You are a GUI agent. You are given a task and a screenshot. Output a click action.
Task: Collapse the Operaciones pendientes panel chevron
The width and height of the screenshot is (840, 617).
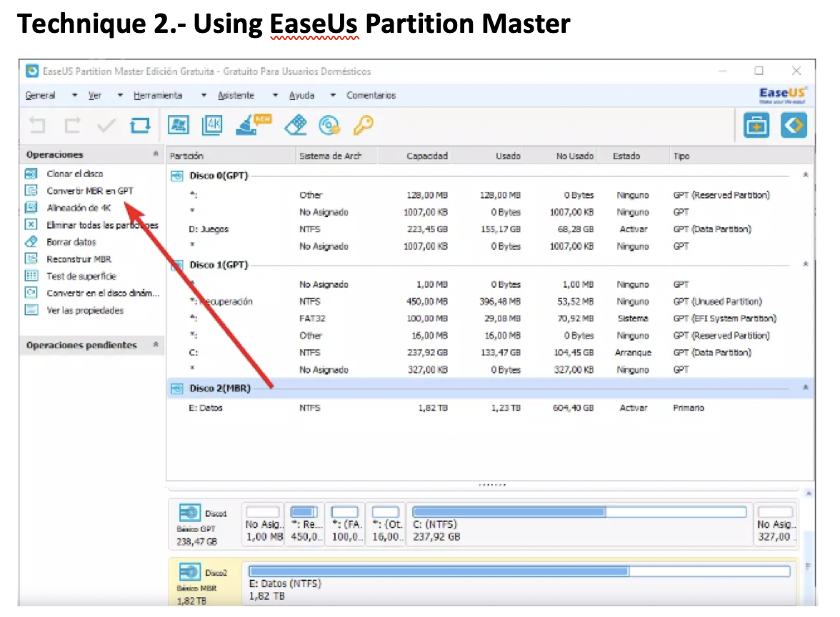156,344
